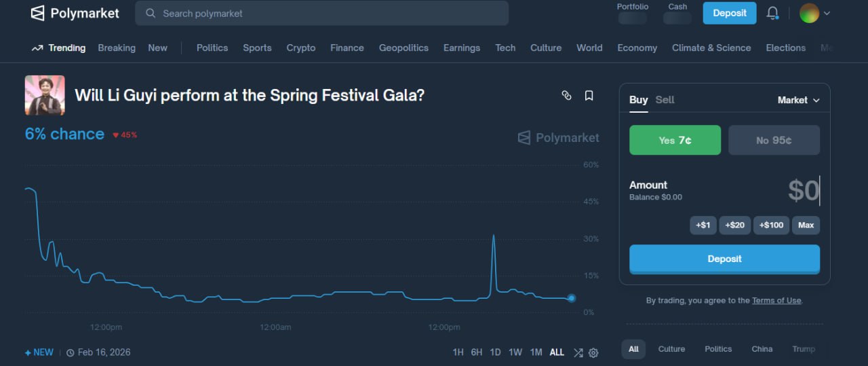
Task: Focus the Search polymarket field
Action: 325,14
